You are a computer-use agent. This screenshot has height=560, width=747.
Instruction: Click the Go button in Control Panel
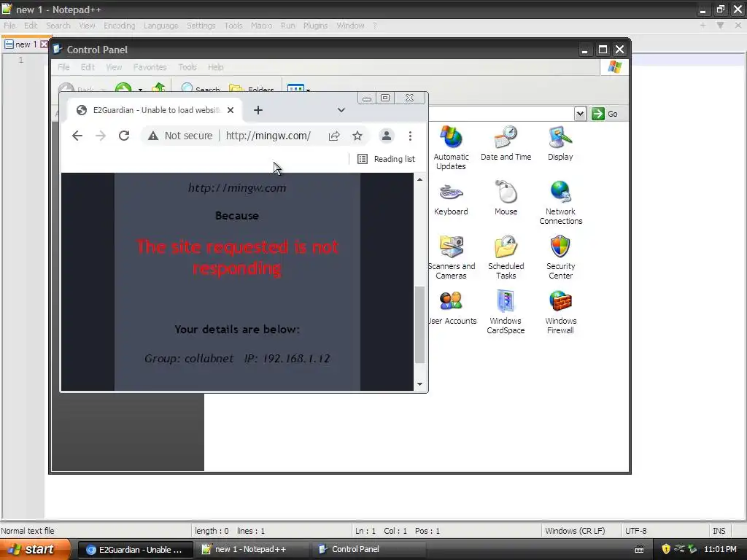(605, 114)
